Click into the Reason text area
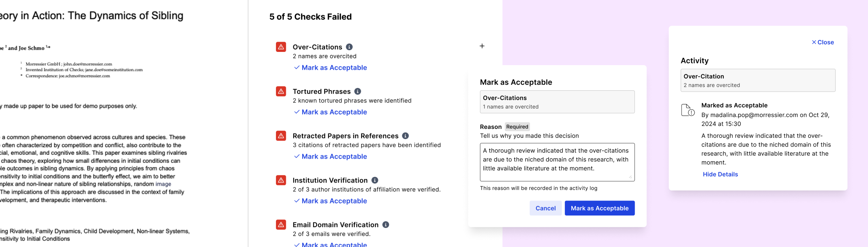Viewport: 868px width, 247px height. 557,162
